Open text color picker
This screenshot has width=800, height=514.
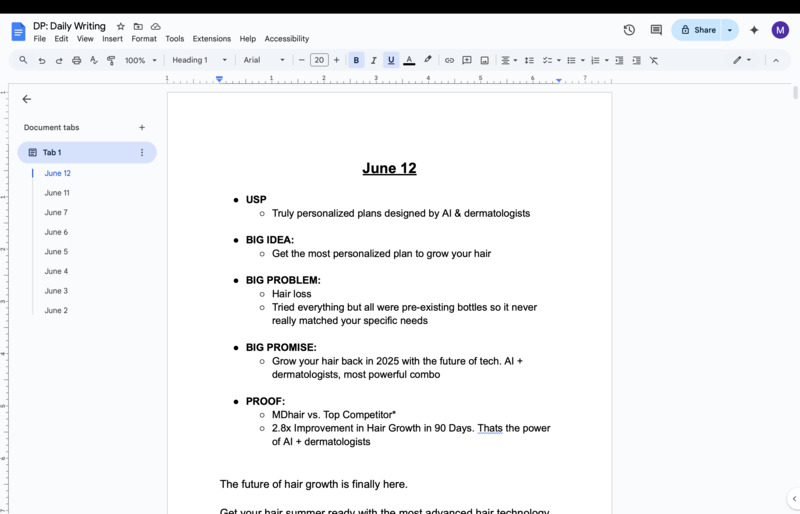pos(409,60)
